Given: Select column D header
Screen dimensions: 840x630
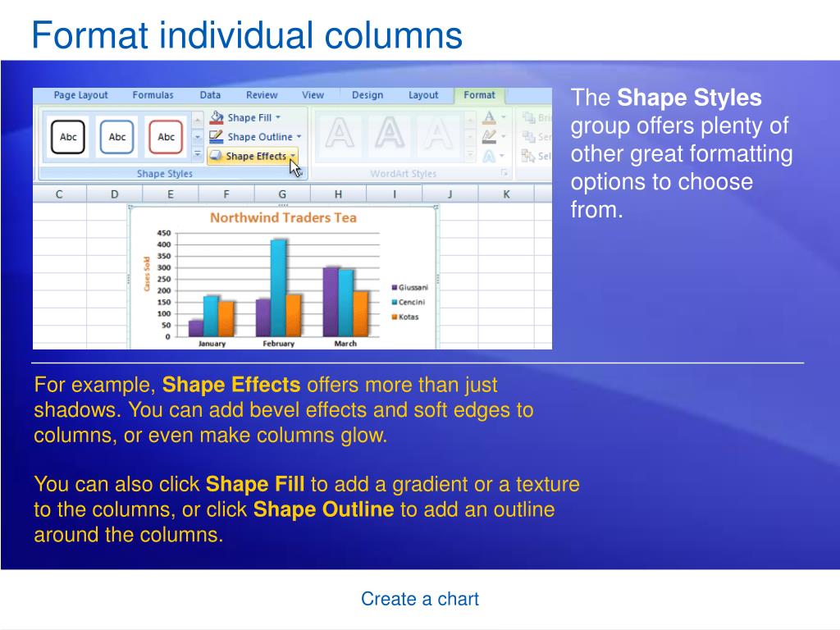Looking at the screenshot, I should point(114,194).
